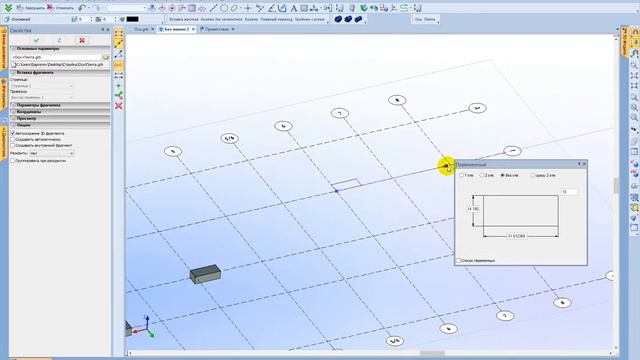640x360 pixels.
Task: Click the top-right value field in Переменные dialog
Action: [569, 192]
